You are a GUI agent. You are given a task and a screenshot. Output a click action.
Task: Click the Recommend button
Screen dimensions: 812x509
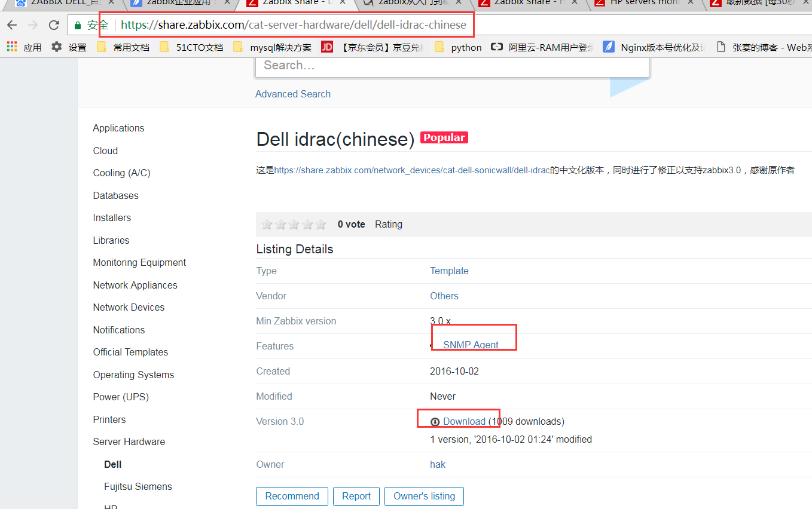tap(292, 496)
